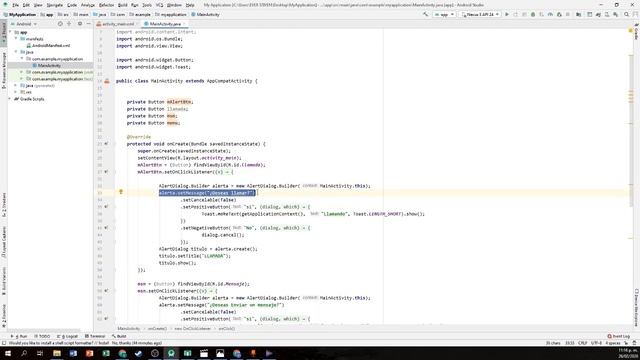Open Windows taskbar search
This screenshot has width=640, height=360.
point(24,353)
